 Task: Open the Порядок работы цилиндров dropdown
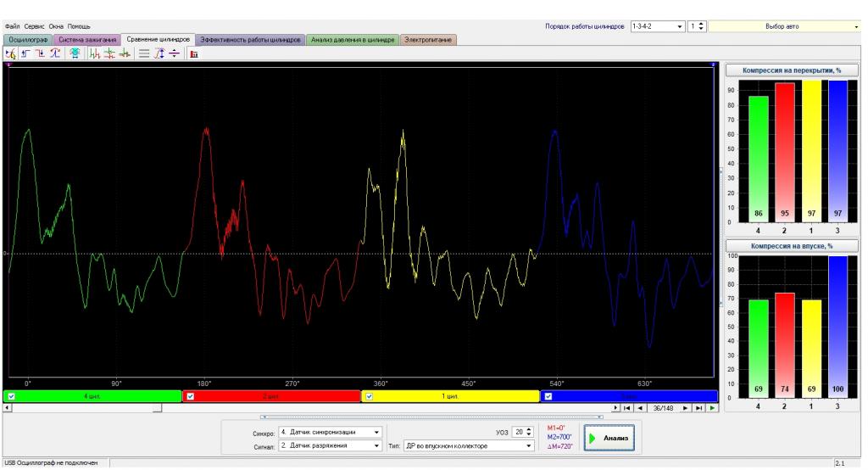(x=658, y=26)
